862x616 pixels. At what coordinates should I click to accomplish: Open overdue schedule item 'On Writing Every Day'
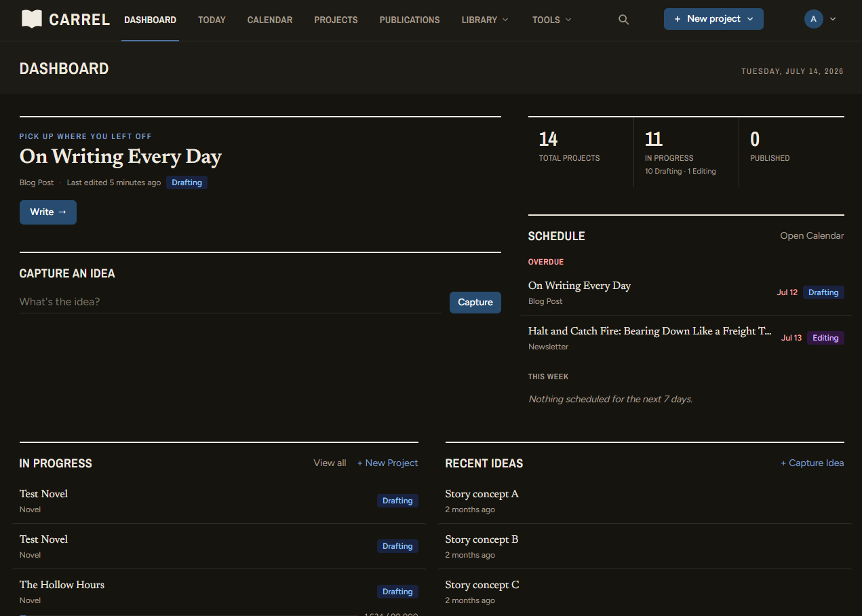click(686, 292)
